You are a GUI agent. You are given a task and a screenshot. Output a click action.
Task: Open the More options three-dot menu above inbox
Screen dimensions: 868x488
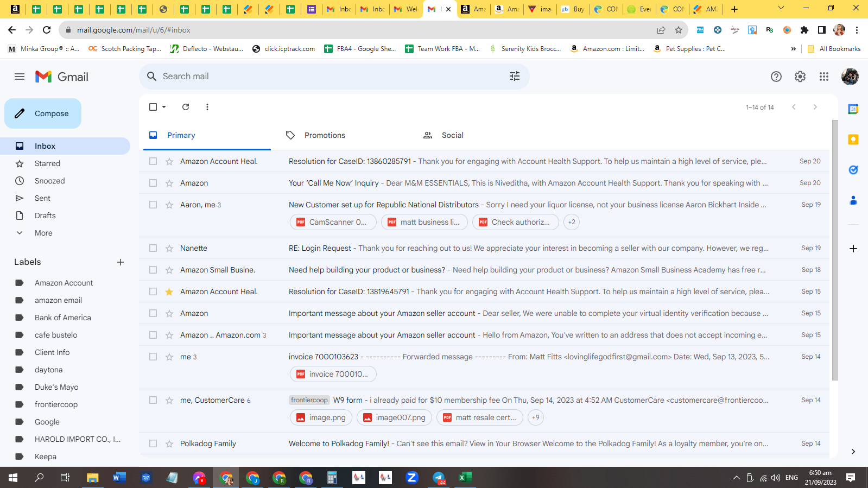(207, 107)
